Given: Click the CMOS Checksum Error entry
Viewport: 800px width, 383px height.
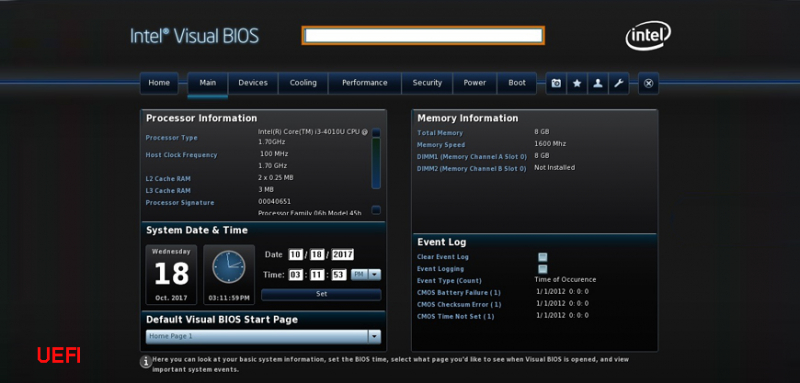Looking at the screenshot, I should [459, 305].
